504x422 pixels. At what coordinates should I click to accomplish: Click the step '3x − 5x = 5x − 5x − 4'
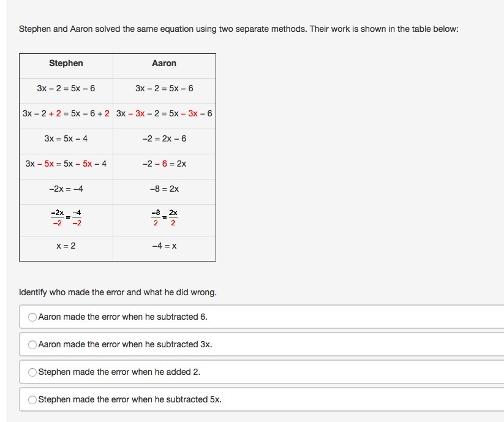pos(66,164)
